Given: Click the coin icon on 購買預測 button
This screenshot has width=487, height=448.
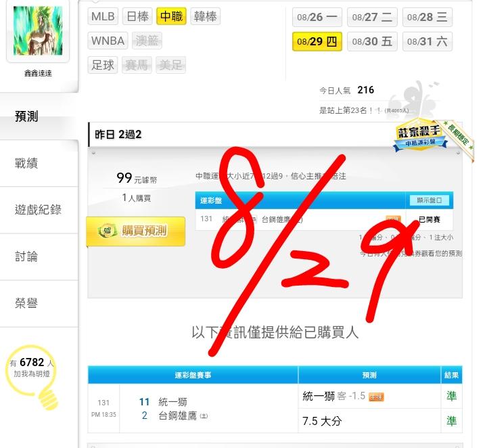Looking at the screenshot, I should pos(107,231).
